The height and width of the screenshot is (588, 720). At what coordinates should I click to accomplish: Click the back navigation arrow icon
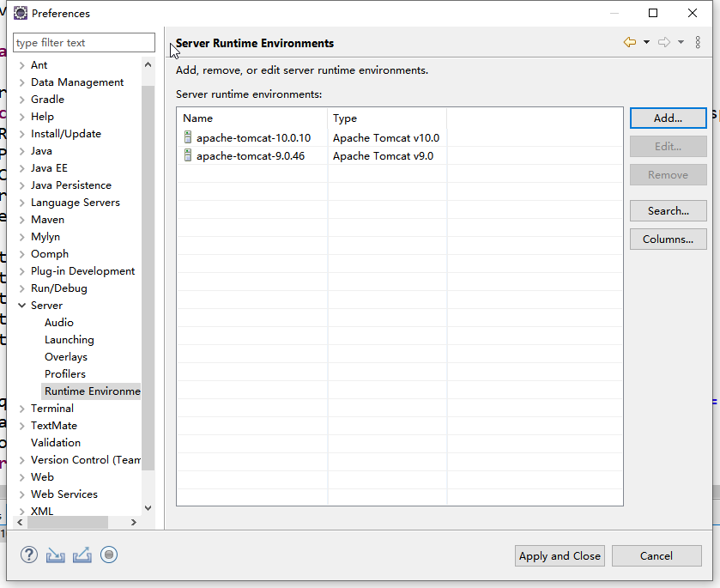point(628,41)
